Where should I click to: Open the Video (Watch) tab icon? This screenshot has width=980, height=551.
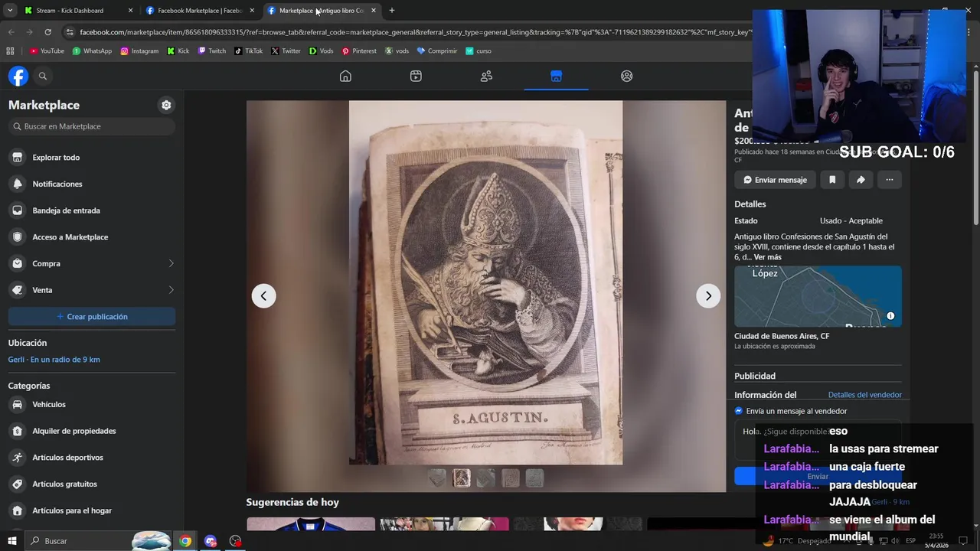click(416, 76)
